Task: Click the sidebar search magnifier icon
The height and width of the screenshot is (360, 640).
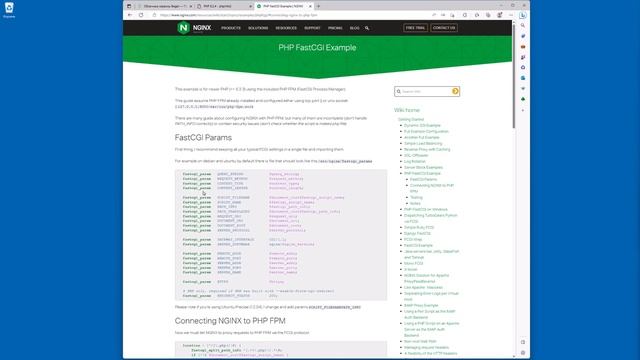Action: click(523, 26)
